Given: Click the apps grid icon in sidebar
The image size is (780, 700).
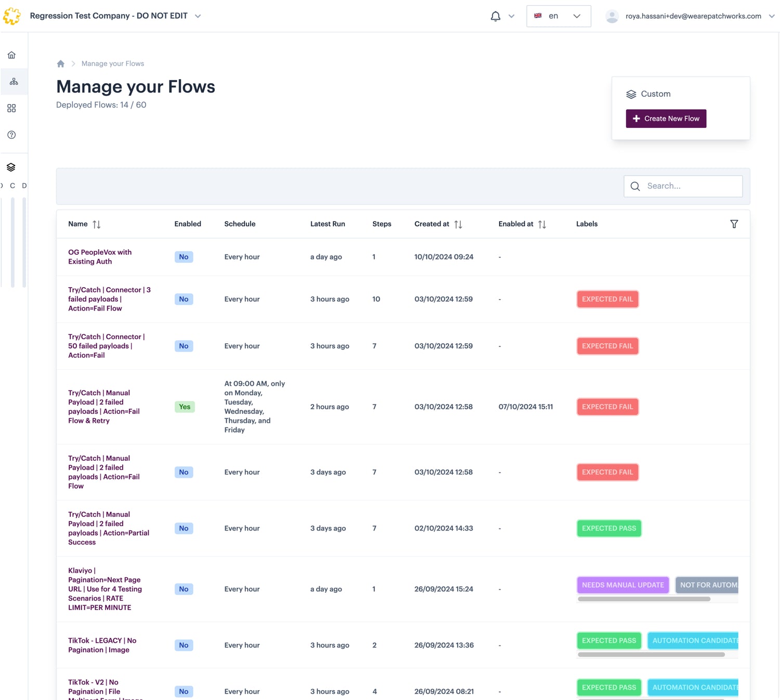Looking at the screenshot, I should (11, 108).
